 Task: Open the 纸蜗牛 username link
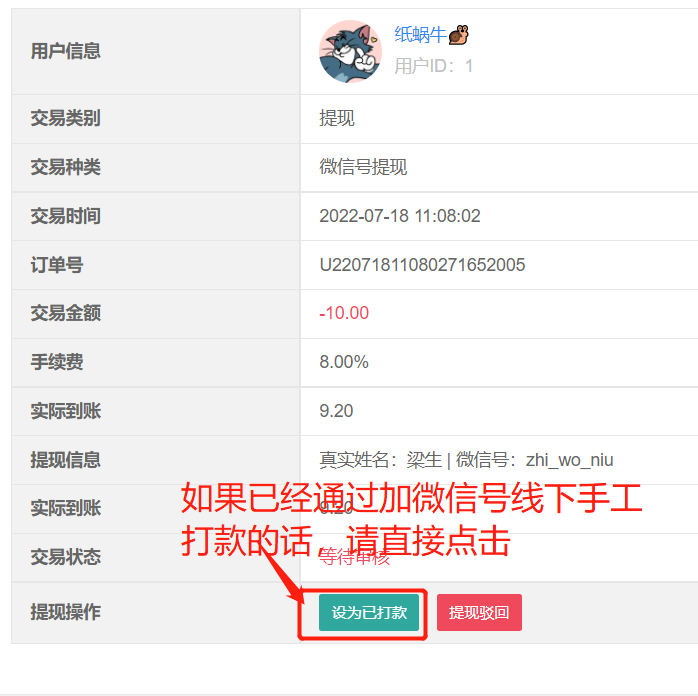pyautogui.click(x=420, y=35)
